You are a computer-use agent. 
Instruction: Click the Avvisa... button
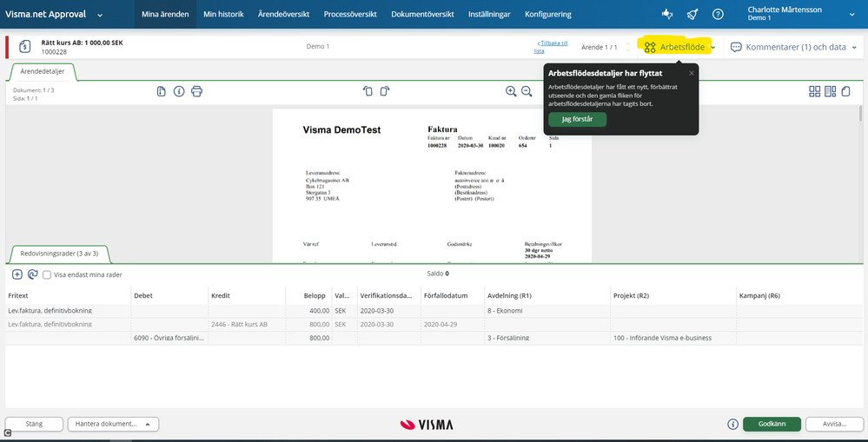tap(834, 424)
